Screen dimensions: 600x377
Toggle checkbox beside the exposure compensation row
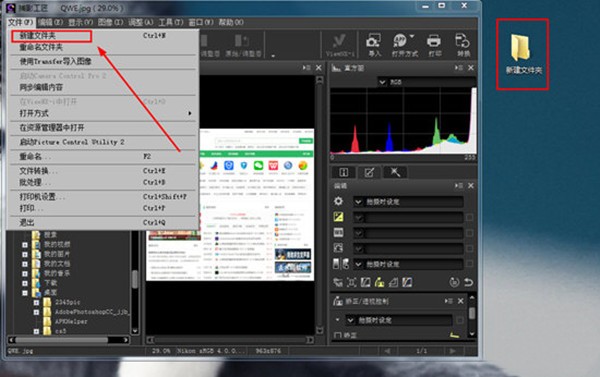point(470,217)
